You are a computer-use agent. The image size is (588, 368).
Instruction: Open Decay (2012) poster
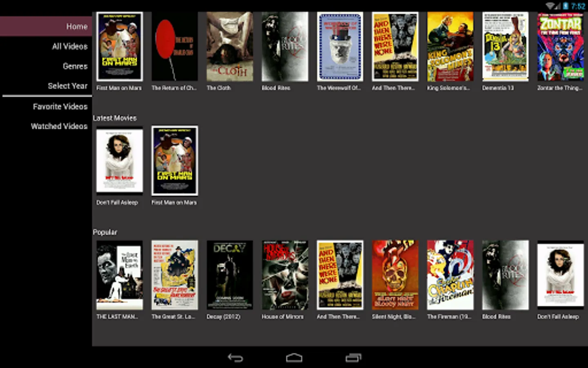tap(230, 275)
